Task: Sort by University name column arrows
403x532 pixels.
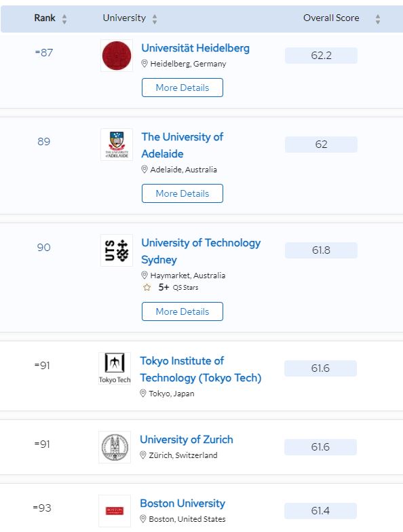Action: tap(155, 19)
